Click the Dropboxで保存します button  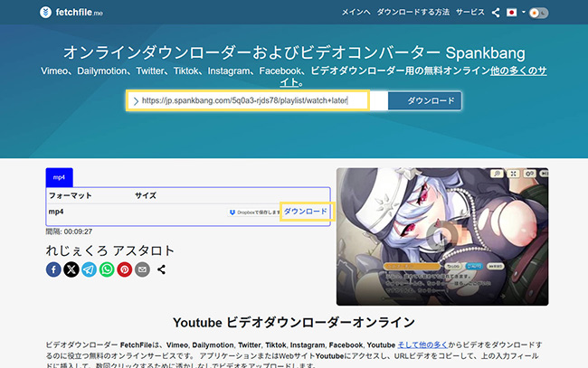tap(253, 212)
